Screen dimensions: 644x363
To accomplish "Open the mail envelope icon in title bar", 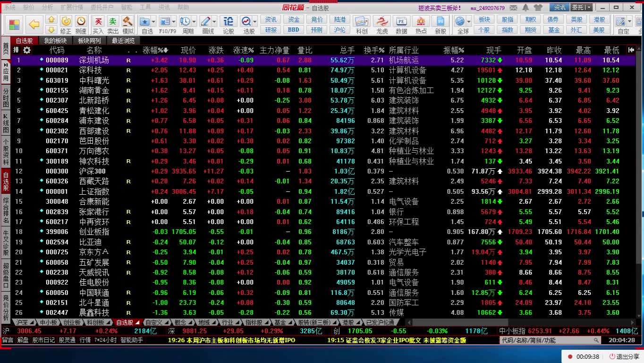I will [513, 8].
